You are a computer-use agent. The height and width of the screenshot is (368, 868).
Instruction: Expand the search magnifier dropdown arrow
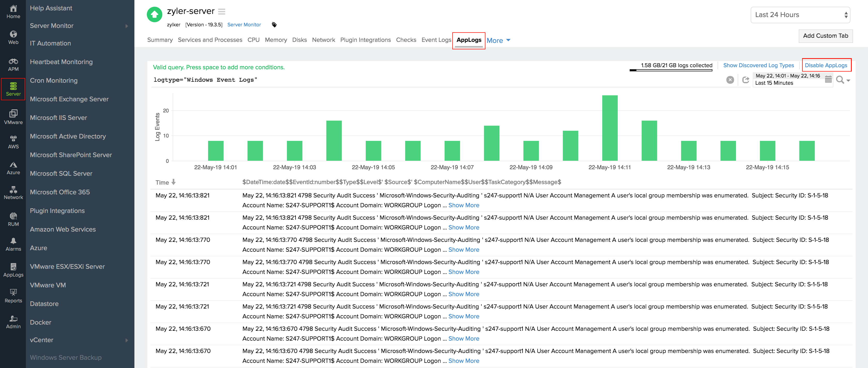[848, 81]
